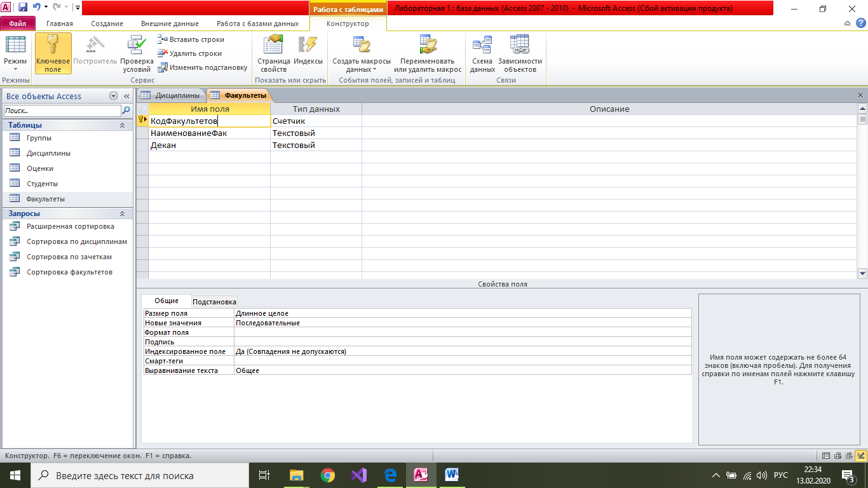Screen dimensions: 868x488
Task: Click the Индексированное поле property value
Action: pyautogui.click(x=463, y=351)
